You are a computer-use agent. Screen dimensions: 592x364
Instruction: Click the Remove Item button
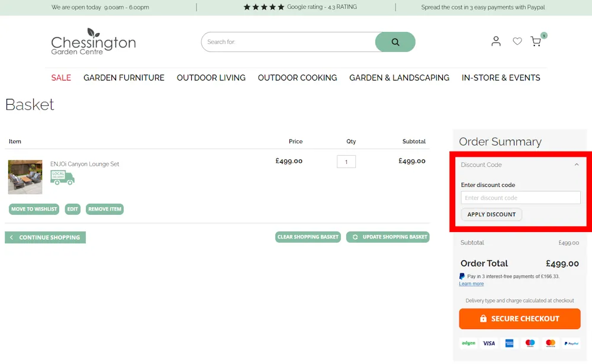click(x=105, y=209)
